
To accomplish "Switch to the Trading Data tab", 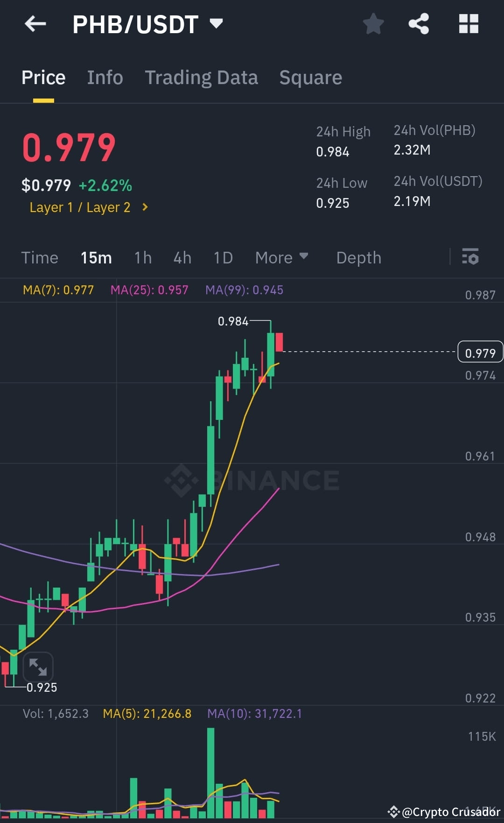I will click(x=202, y=77).
